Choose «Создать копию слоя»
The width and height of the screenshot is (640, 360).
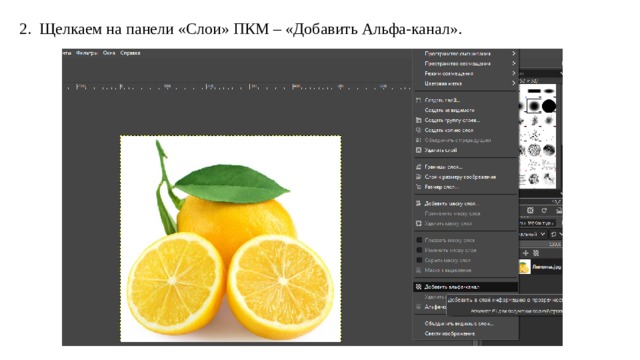pos(465,130)
